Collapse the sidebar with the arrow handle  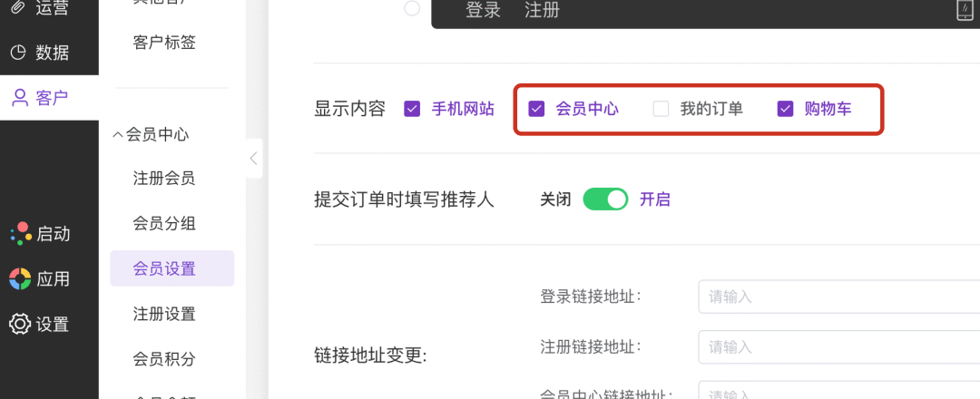tap(253, 158)
